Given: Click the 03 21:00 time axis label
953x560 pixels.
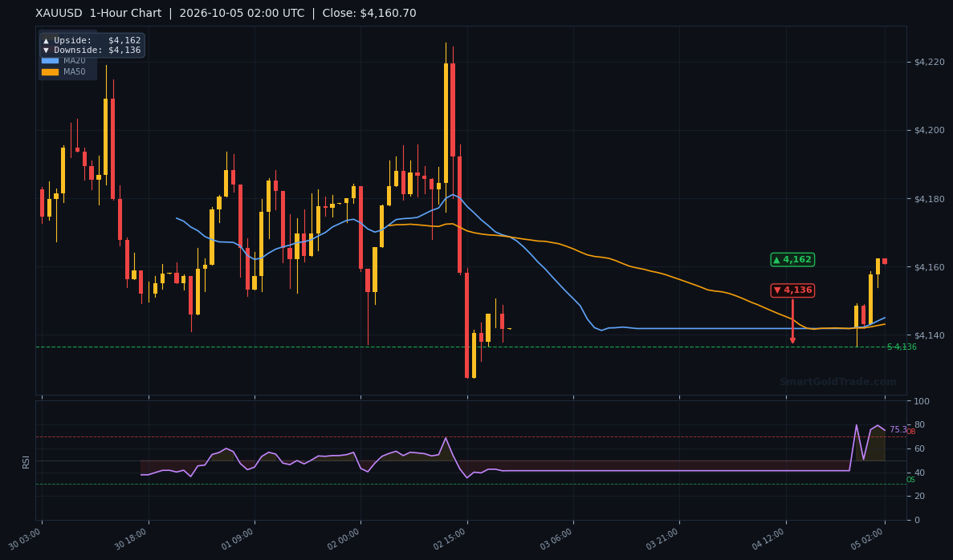Looking at the screenshot, I should pos(663,539).
